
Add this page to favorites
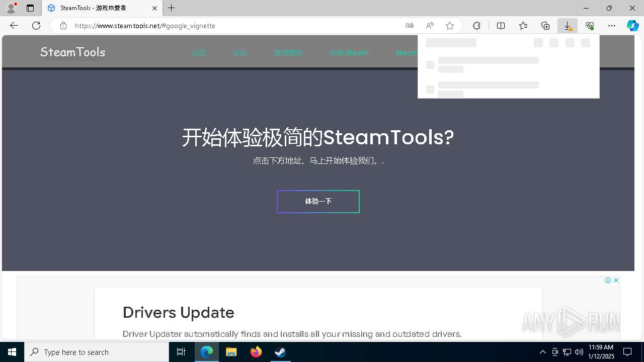coord(450,26)
